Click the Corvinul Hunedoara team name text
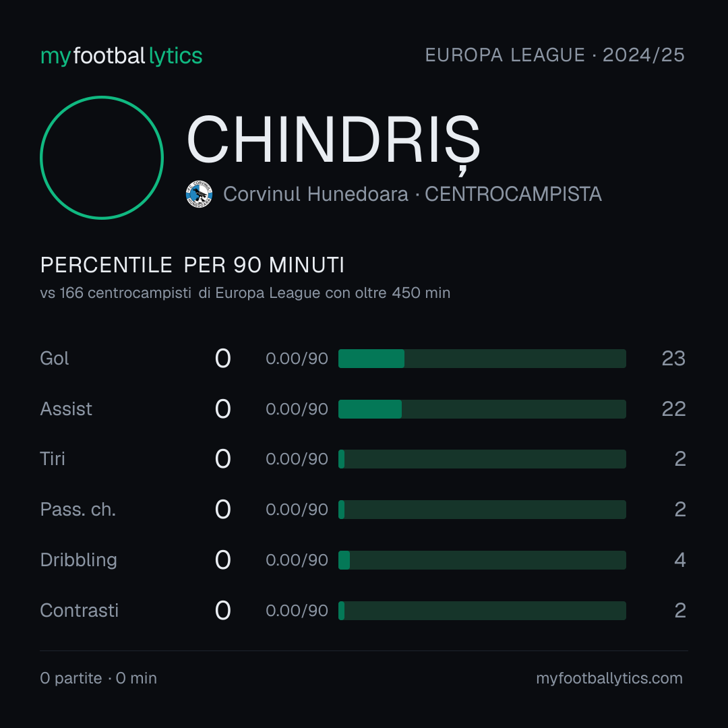Screen dimensions: 728x728 315,194
